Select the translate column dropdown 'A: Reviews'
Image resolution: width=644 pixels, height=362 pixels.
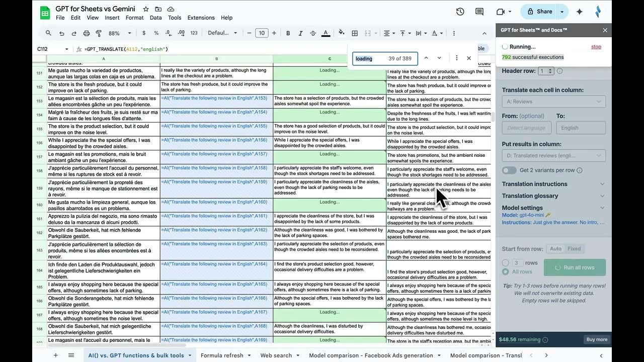(553, 102)
